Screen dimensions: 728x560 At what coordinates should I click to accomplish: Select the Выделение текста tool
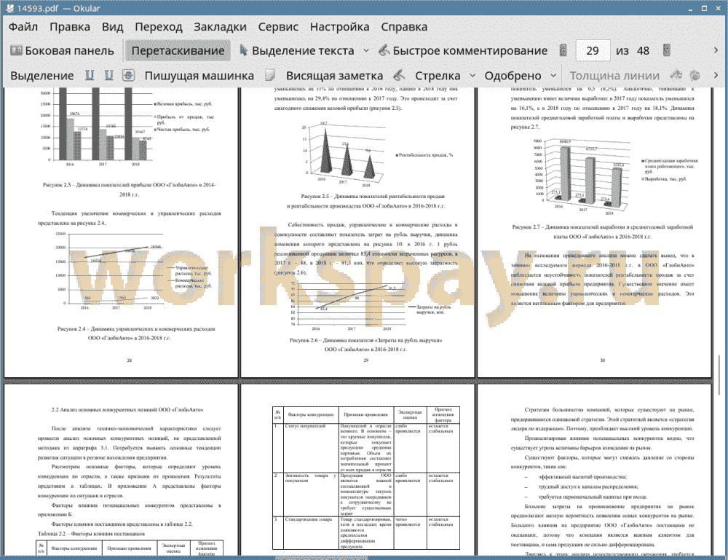coord(296,51)
